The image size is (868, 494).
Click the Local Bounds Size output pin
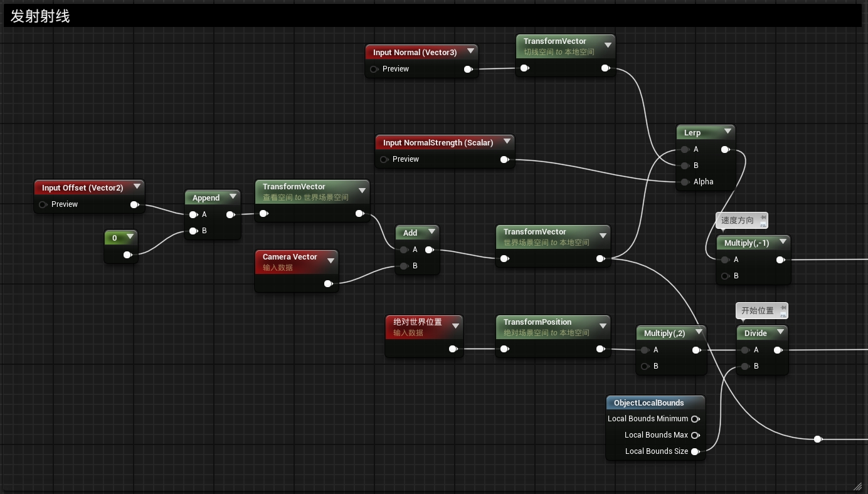click(x=695, y=451)
